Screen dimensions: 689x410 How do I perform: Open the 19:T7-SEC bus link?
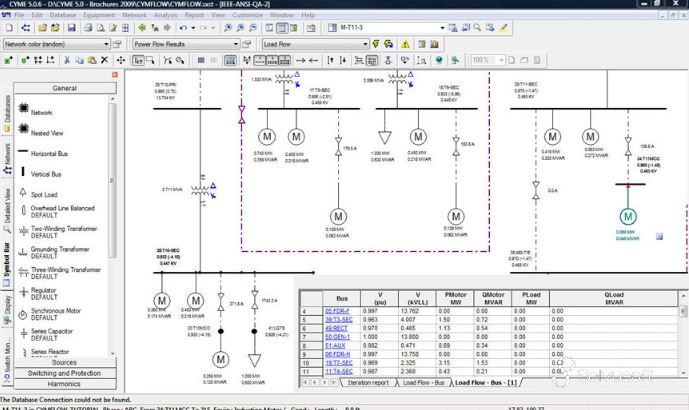(339, 363)
